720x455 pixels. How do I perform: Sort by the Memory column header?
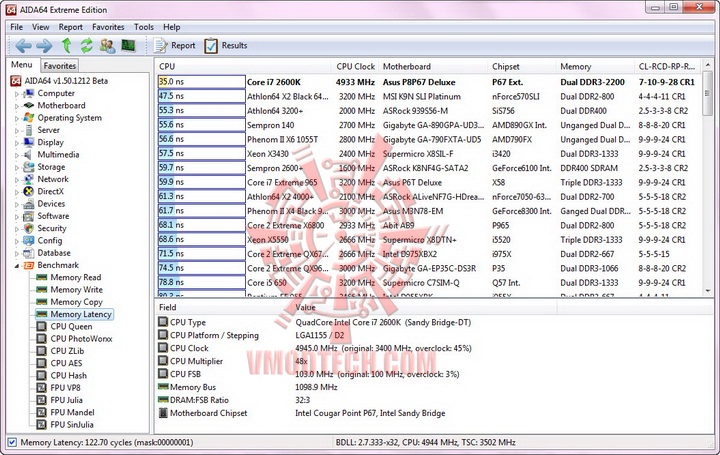[x=596, y=67]
